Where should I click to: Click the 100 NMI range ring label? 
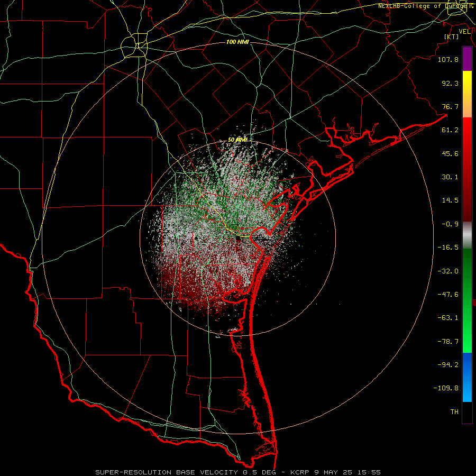click(x=237, y=42)
